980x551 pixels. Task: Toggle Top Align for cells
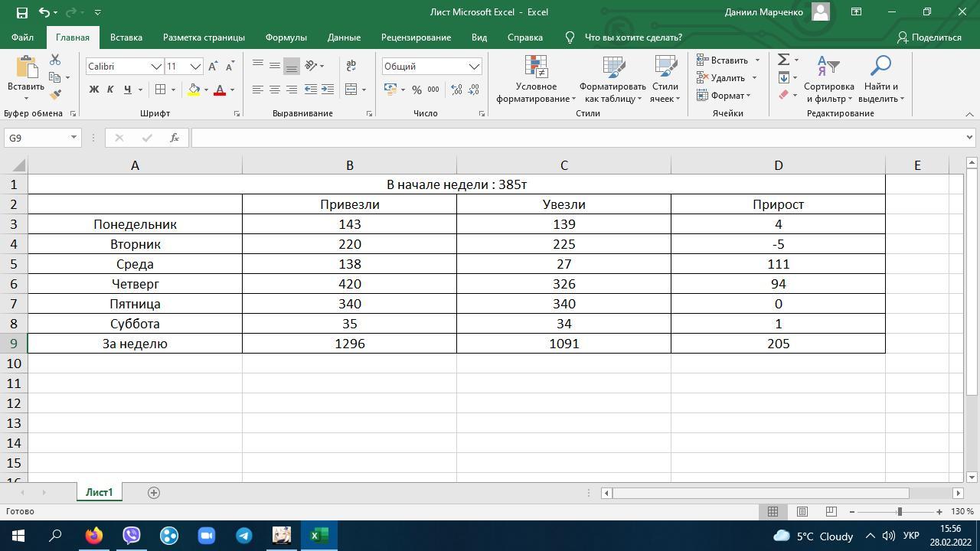click(x=258, y=66)
